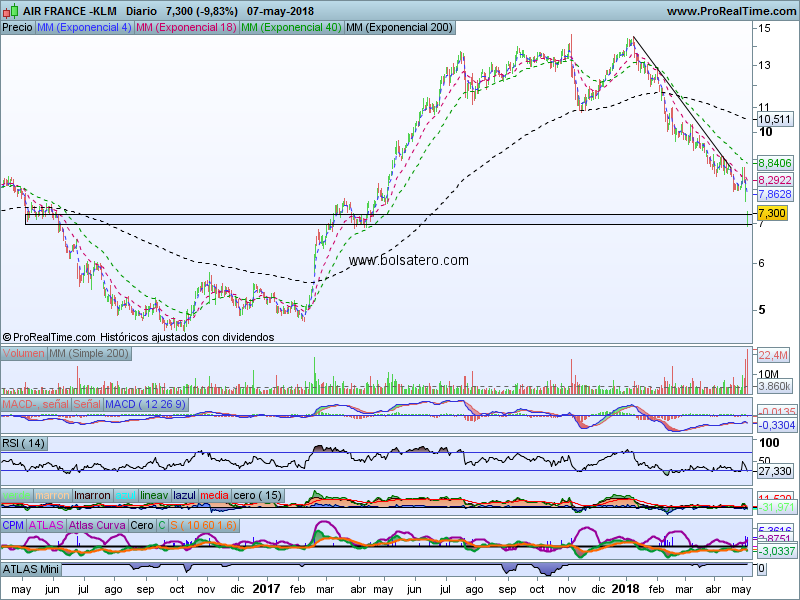Select the Atlas Curva label
800x600 pixels.
[x=97, y=526]
